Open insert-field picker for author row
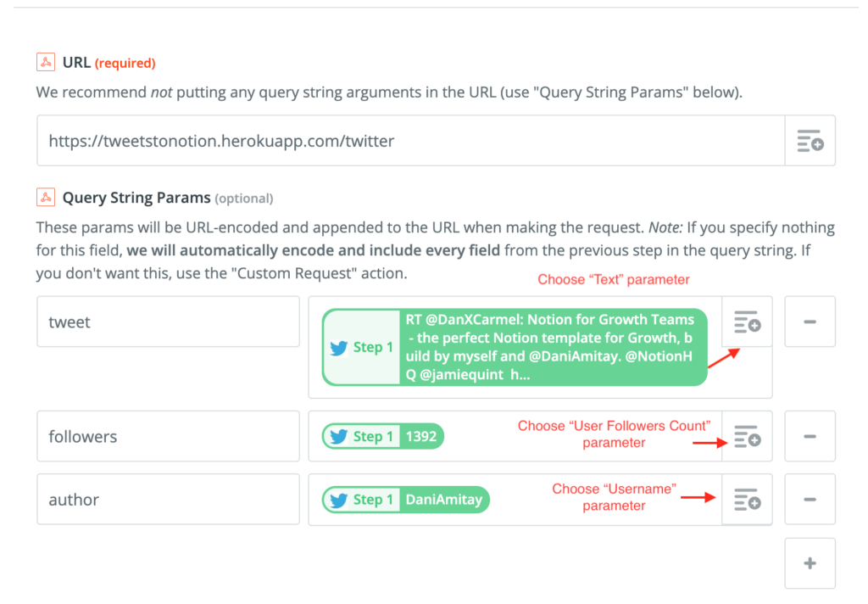This screenshot has height=604, width=868. [x=747, y=500]
